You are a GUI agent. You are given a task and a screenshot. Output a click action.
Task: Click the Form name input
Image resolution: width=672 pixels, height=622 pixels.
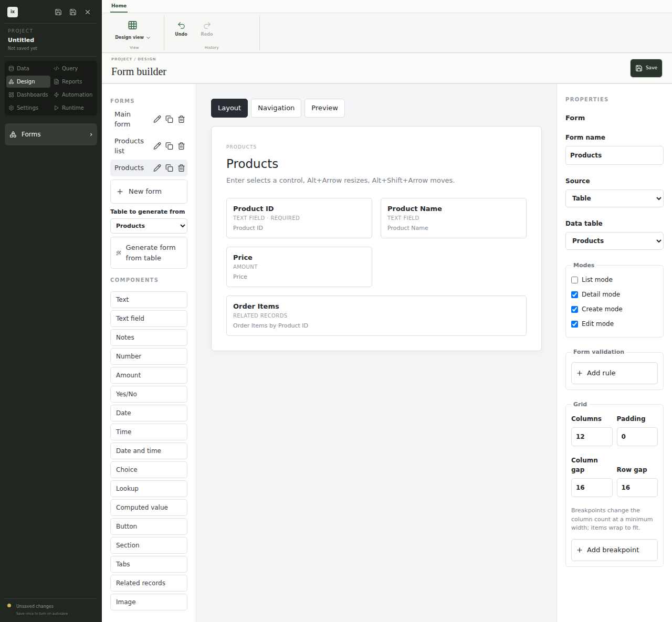click(614, 155)
